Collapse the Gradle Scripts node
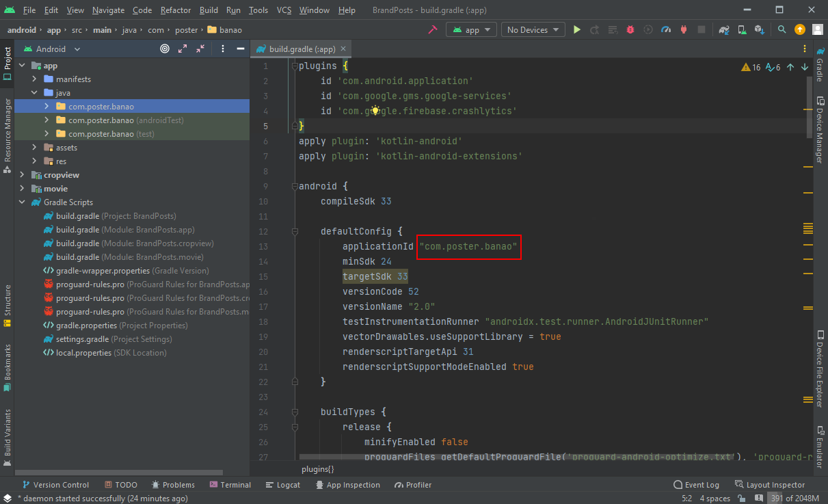The image size is (828, 504). (x=21, y=202)
